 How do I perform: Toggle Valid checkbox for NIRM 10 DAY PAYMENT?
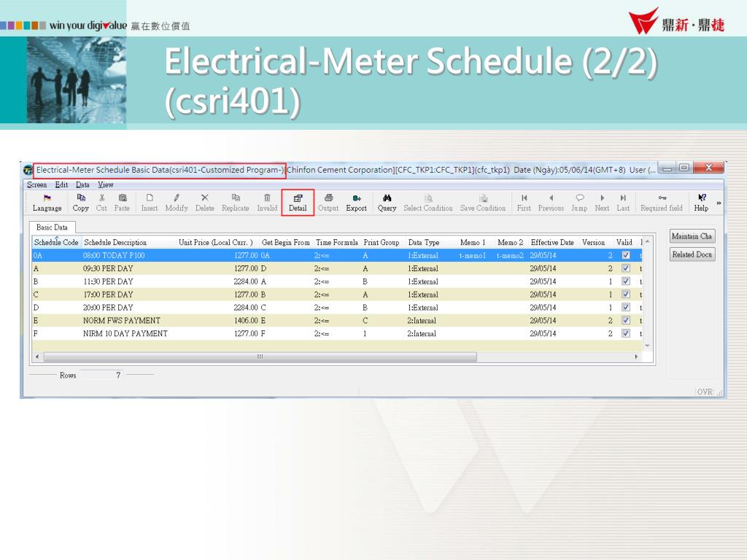[x=625, y=333]
